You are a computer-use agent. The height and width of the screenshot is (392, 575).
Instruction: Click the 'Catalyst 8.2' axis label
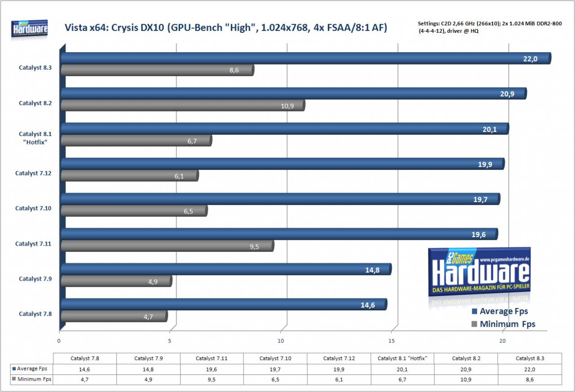click(x=35, y=103)
